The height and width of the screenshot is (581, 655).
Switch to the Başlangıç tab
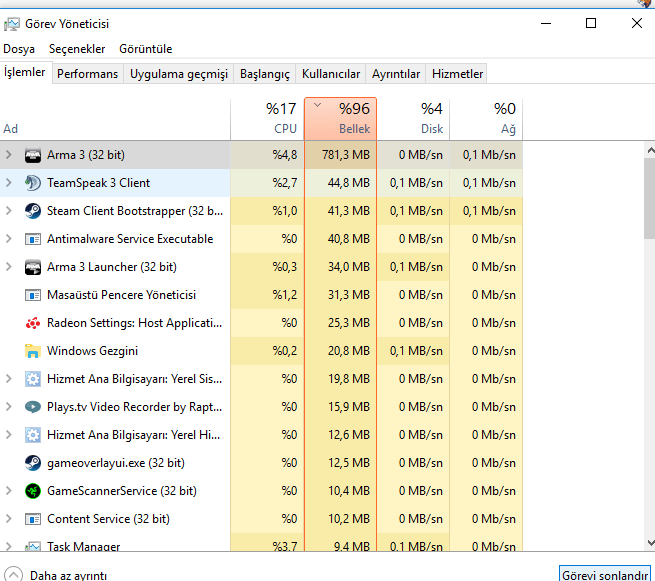[265, 74]
